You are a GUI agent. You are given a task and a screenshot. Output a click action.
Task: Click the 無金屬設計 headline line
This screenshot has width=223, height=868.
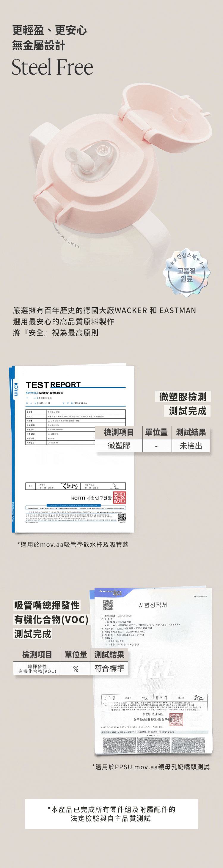pos(39,45)
